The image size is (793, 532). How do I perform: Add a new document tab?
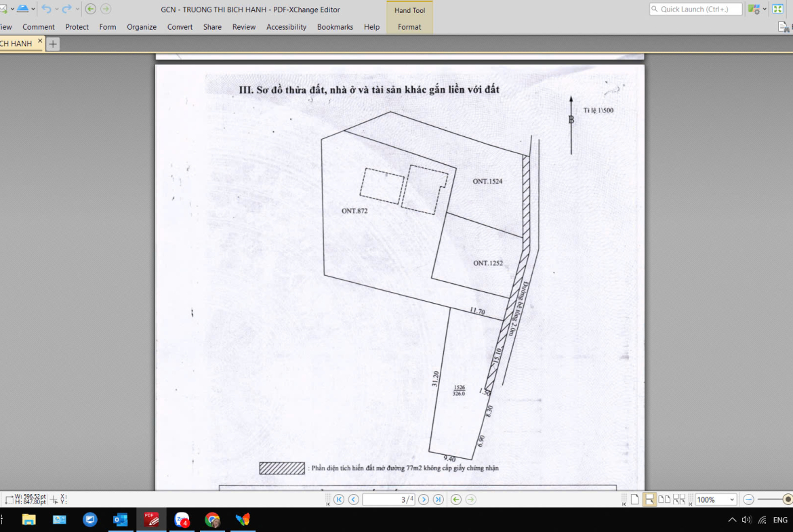53,44
